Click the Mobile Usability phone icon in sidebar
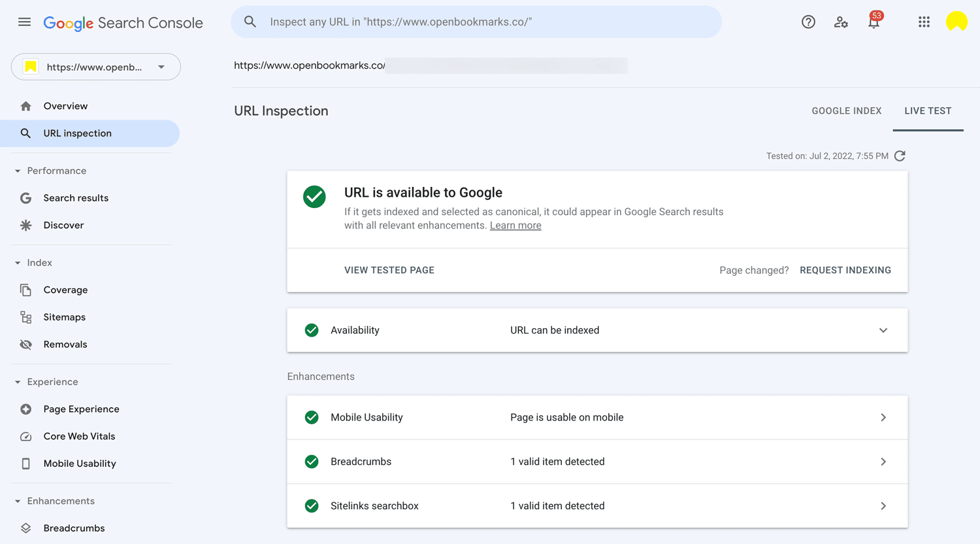This screenshot has height=544, width=980. tap(25, 464)
